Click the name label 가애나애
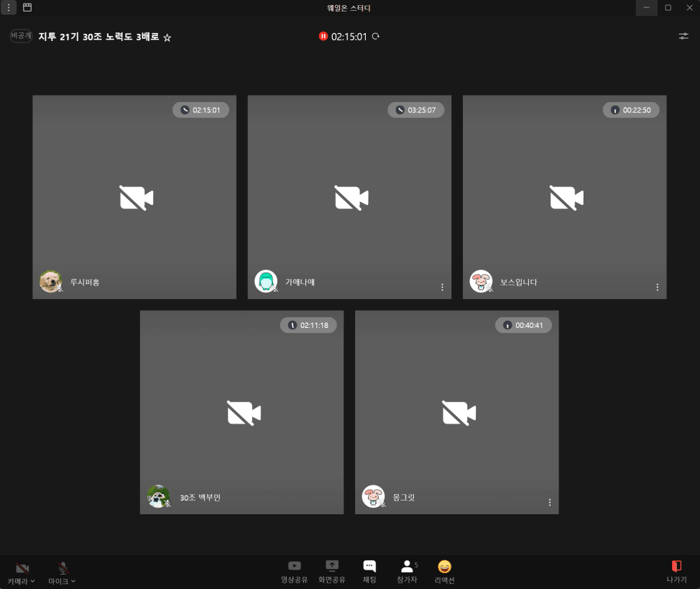The height and width of the screenshot is (589, 700). tap(300, 283)
